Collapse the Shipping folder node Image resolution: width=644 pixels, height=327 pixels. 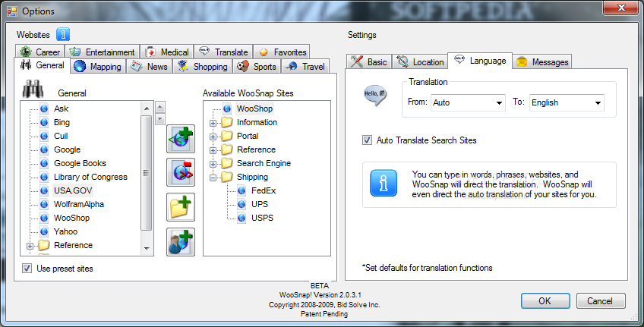[x=213, y=178]
